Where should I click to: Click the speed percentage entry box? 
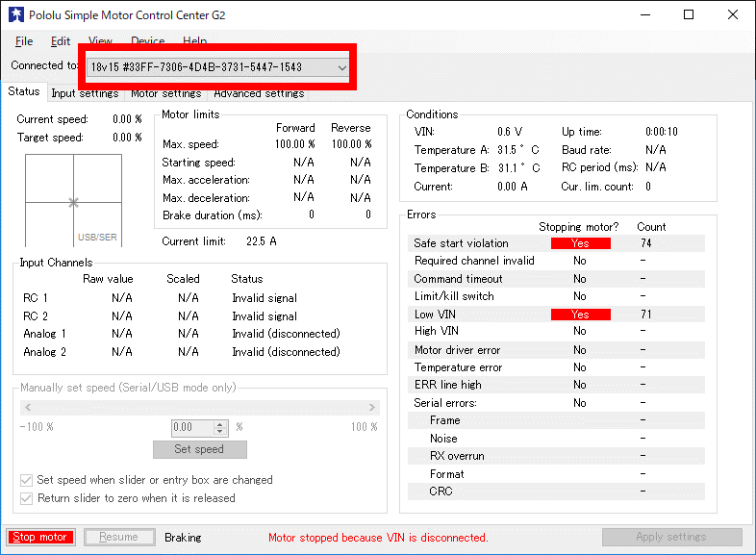[192, 427]
